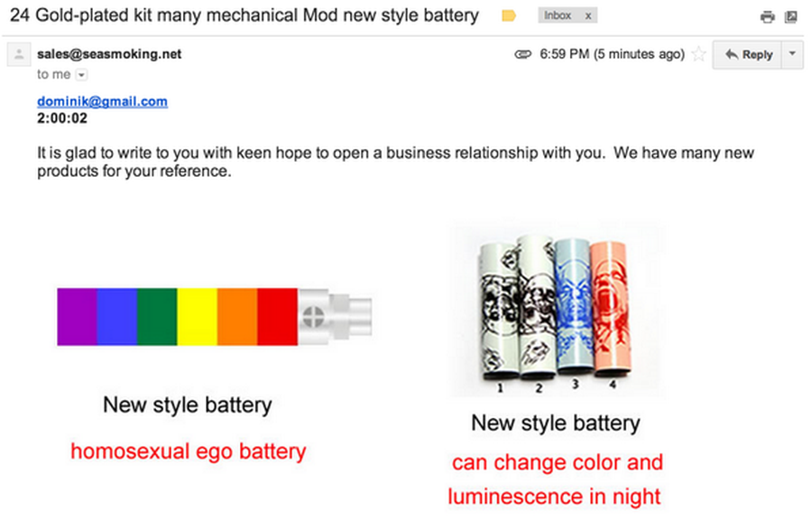Screen dimensions: 812x520
Task: Click the yellow band of the battery
Action: coord(197,316)
